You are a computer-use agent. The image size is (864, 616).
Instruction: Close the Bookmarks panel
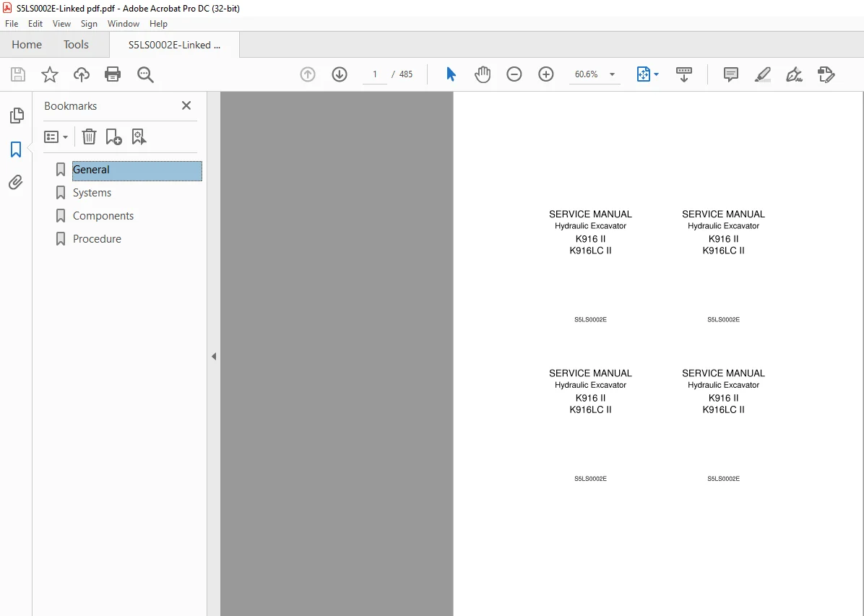pos(186,105)
